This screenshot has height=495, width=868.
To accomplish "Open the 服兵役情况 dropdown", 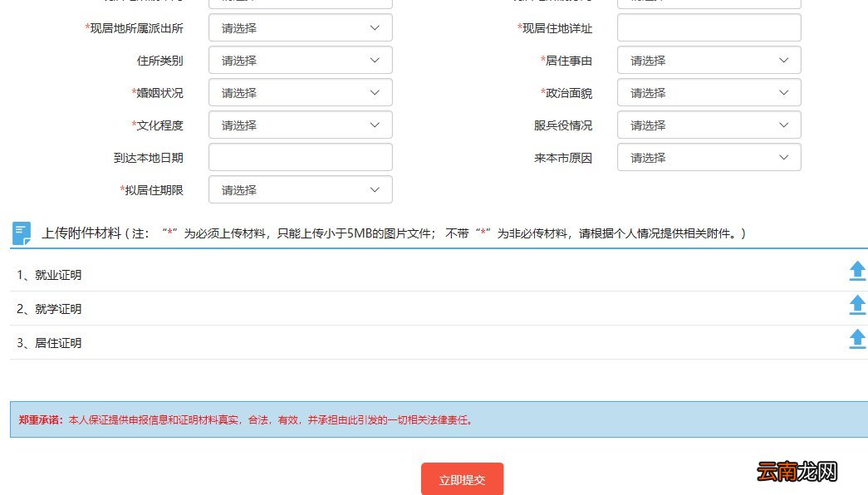I will point(708,125).
